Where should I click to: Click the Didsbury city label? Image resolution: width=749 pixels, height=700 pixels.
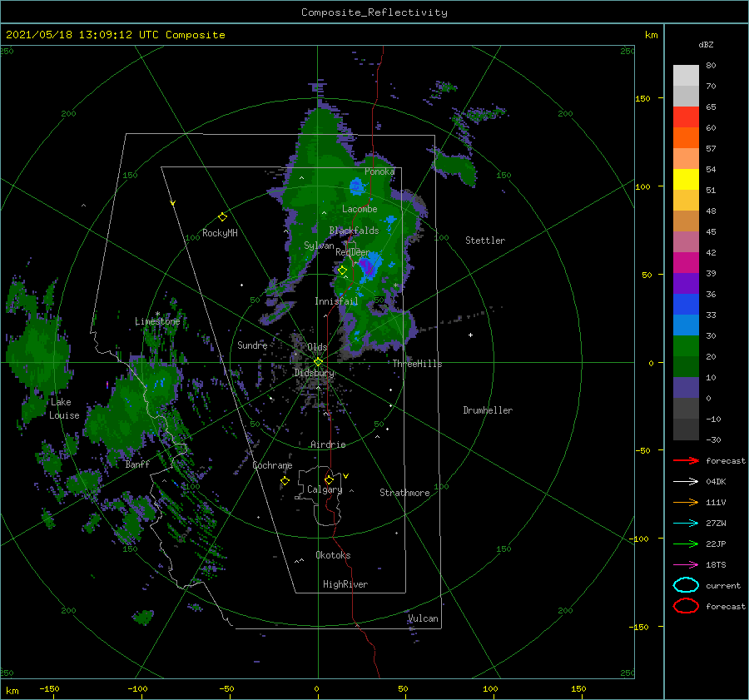coord(314,373)
